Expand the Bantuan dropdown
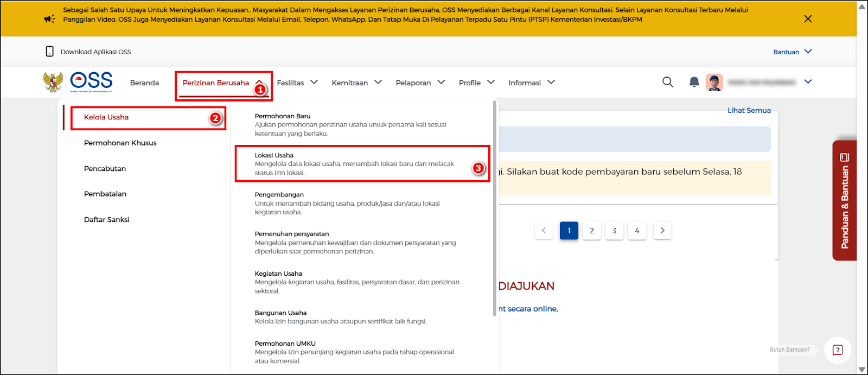The width and height of the screenshot is (868, 375). click(793, 52)
